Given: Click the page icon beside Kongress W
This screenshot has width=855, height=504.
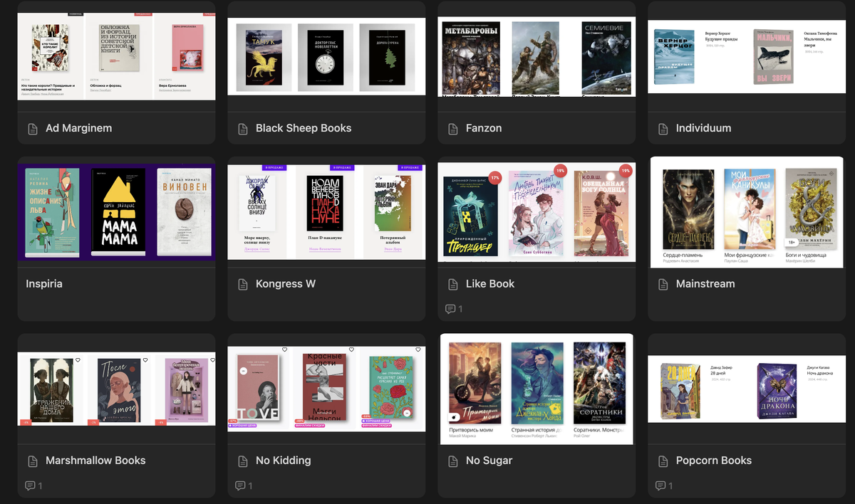Looking at the screenshot, I should click(x=242, y=284).
